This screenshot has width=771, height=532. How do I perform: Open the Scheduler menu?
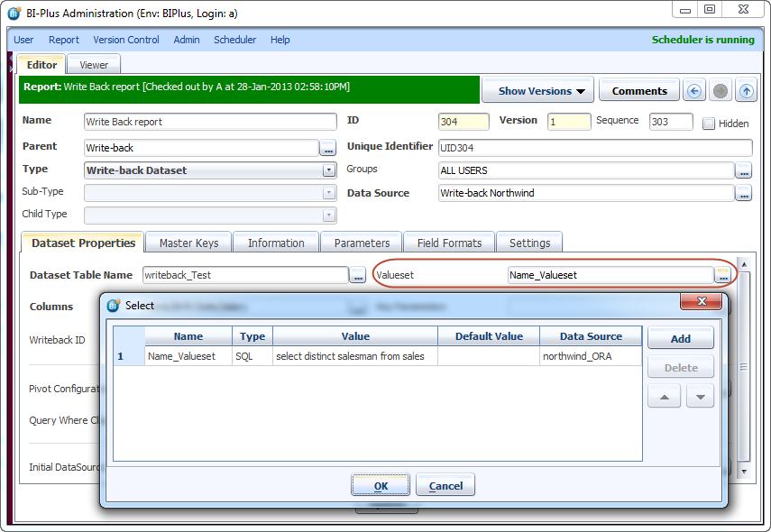tap(234, 40)
